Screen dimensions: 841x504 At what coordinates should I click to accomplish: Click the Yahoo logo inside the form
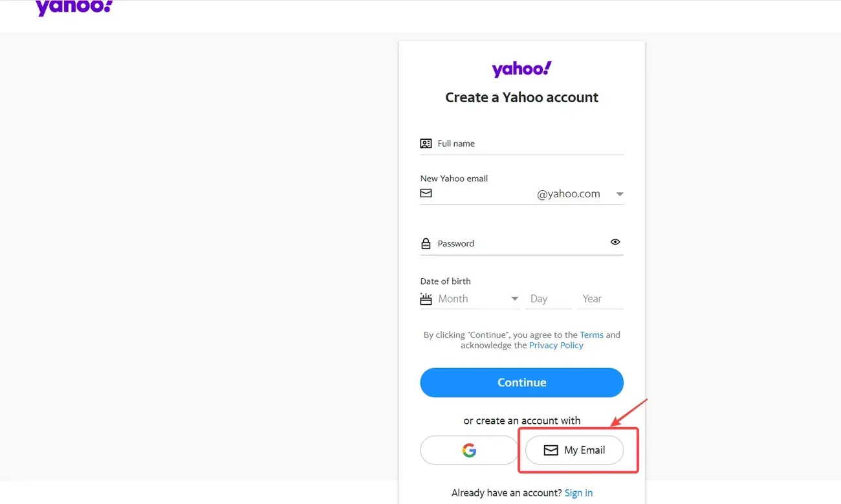click(521, 68)
